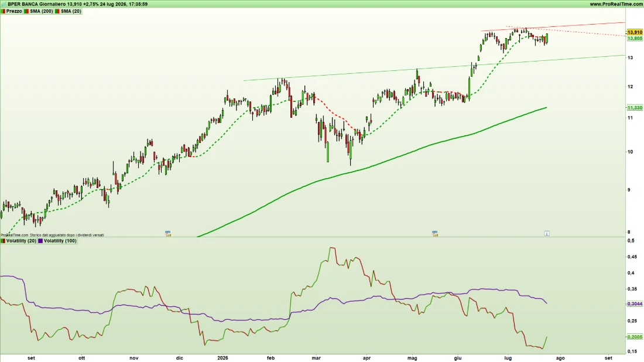644x362 pixels.
Task: Click the 12 price level on axis
Action: (630, 87)
